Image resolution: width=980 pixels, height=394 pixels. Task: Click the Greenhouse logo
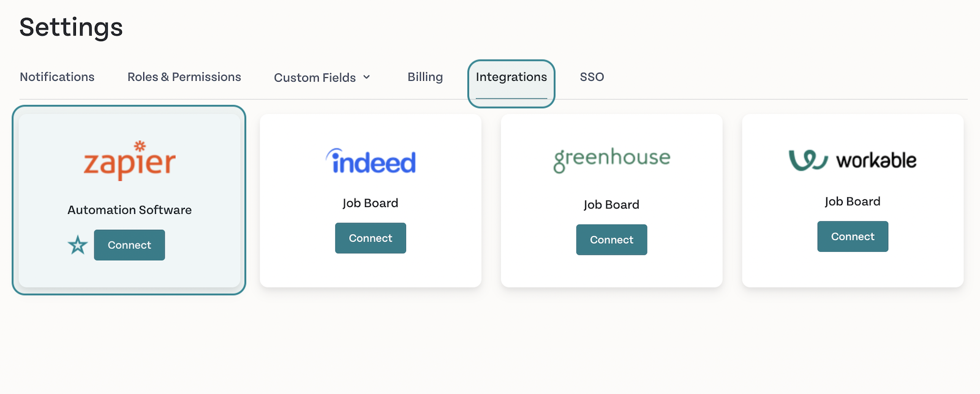pos(612,160)
